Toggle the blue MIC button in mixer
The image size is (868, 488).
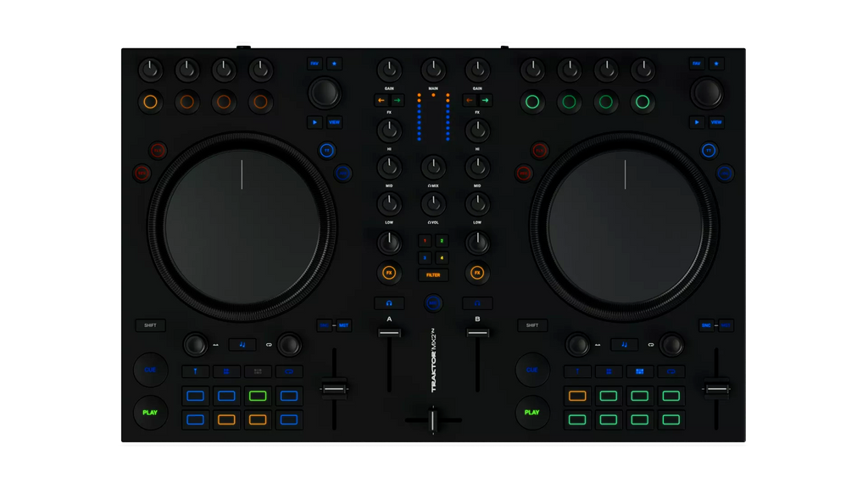click(x=433, y=303)
